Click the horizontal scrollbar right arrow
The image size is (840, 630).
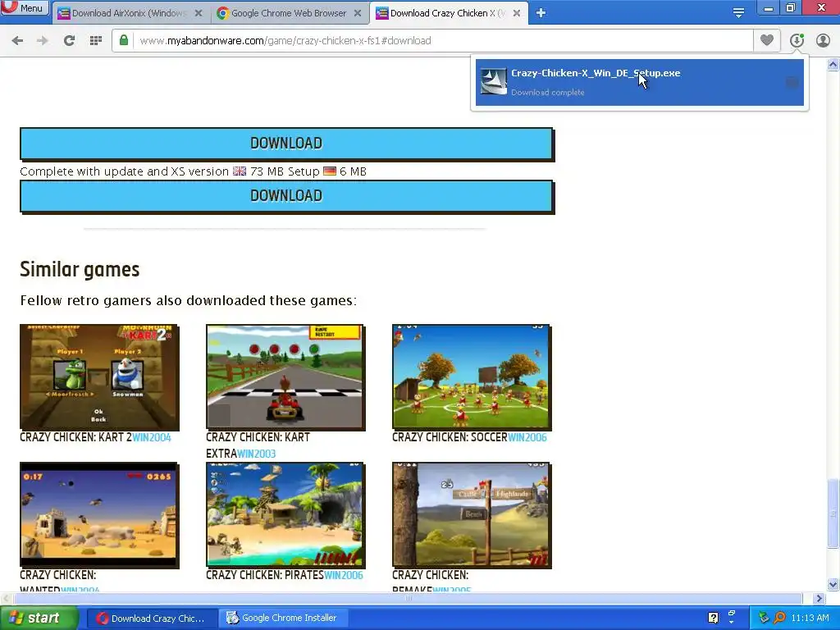point(819,598)
